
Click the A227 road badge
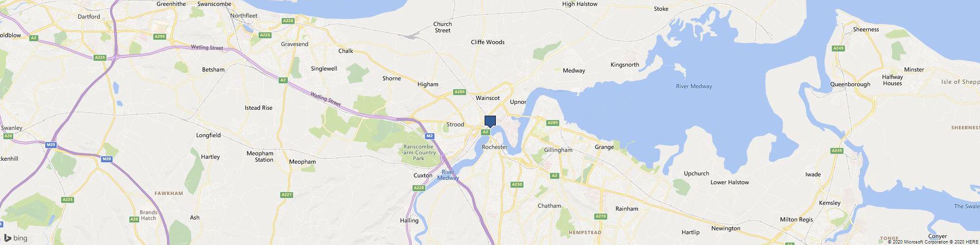click(287, 195)
